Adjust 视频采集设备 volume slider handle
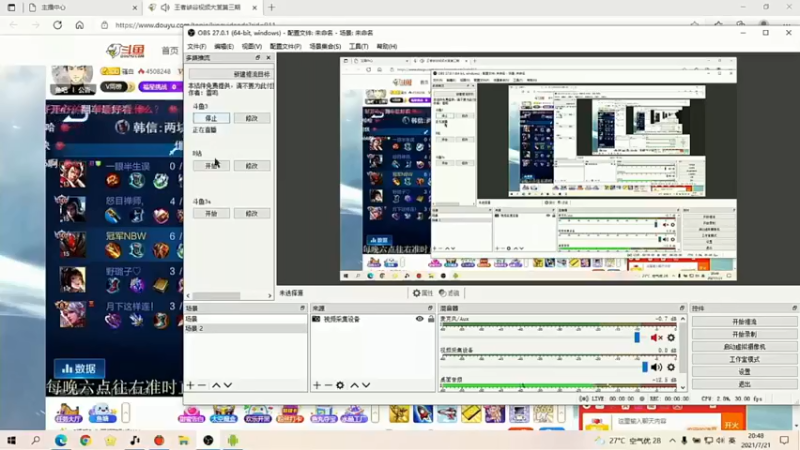This screenshot has height=450, width=800. click(x=645, y=367)
